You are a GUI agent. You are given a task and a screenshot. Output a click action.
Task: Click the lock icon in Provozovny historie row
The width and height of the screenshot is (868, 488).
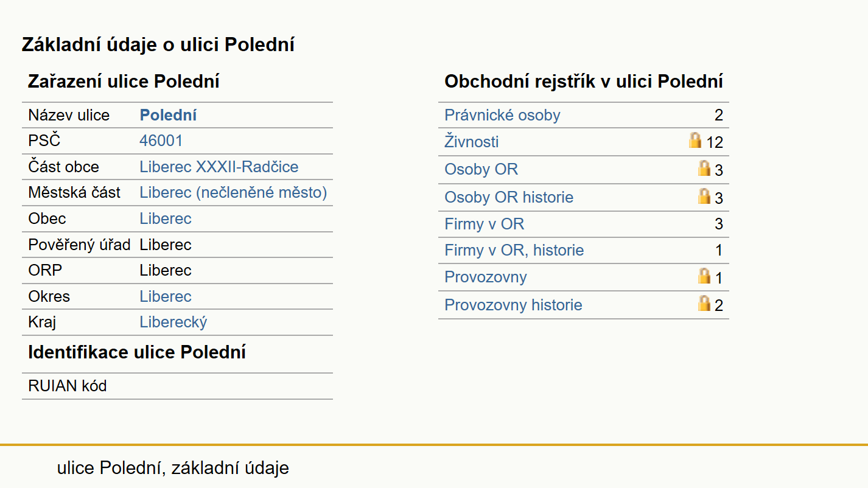[704, 303]
